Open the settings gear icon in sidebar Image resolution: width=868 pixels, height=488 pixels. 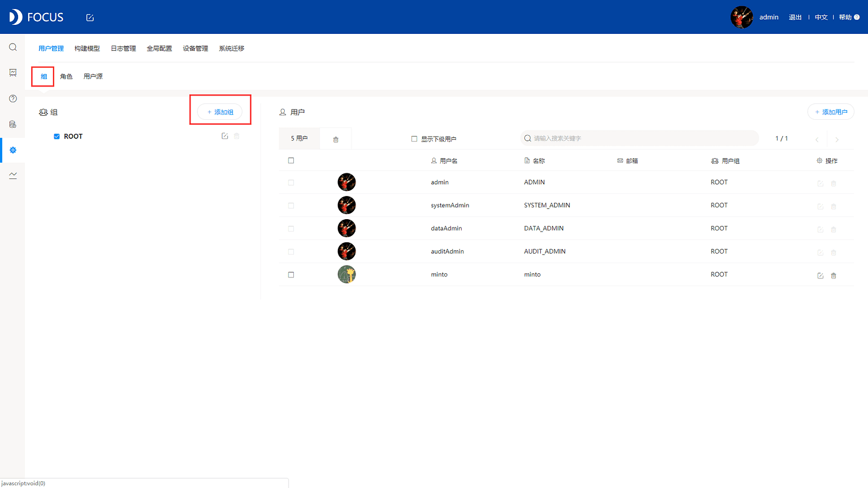pyautogui.click(x=13, y=150)
